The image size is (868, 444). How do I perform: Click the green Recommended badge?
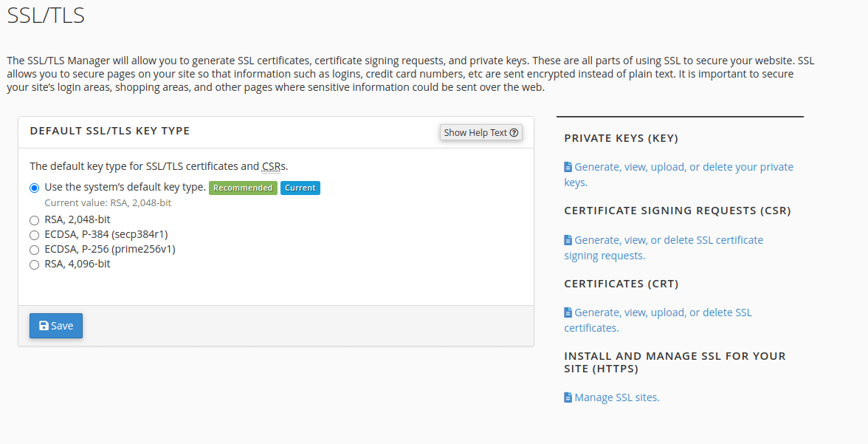[243, 188]
